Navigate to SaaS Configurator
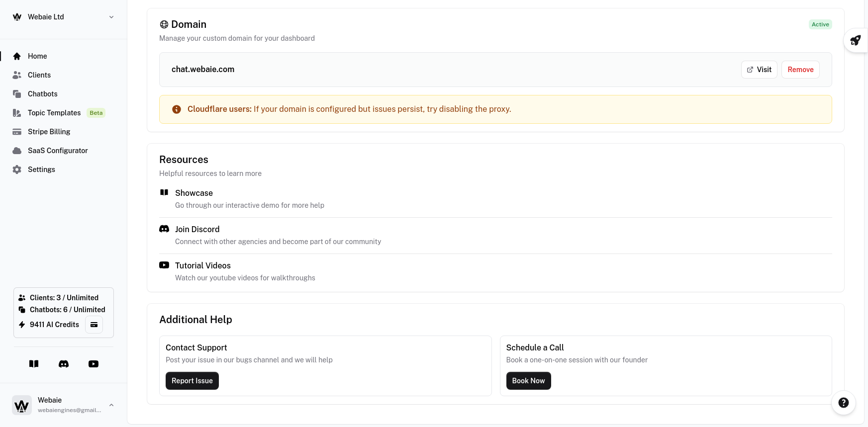The width and height of the screenshot is (868, 427). coord(58,151)
